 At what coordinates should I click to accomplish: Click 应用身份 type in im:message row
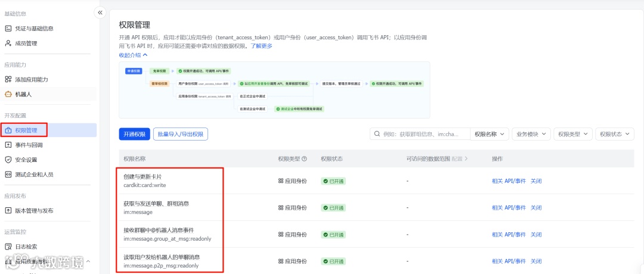click(x=292, y=208)
